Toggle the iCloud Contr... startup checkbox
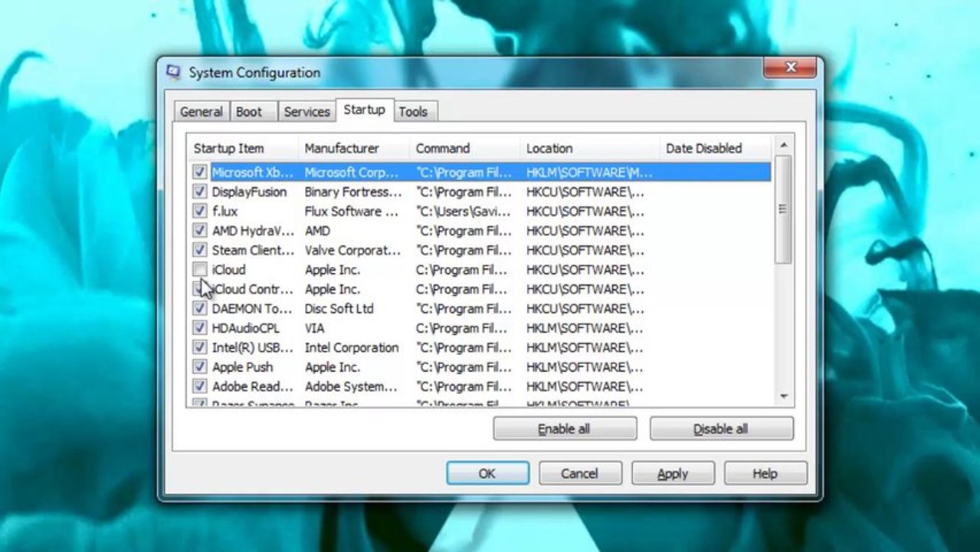The width and height of the screenshot is (980, 552). point(200,289)
